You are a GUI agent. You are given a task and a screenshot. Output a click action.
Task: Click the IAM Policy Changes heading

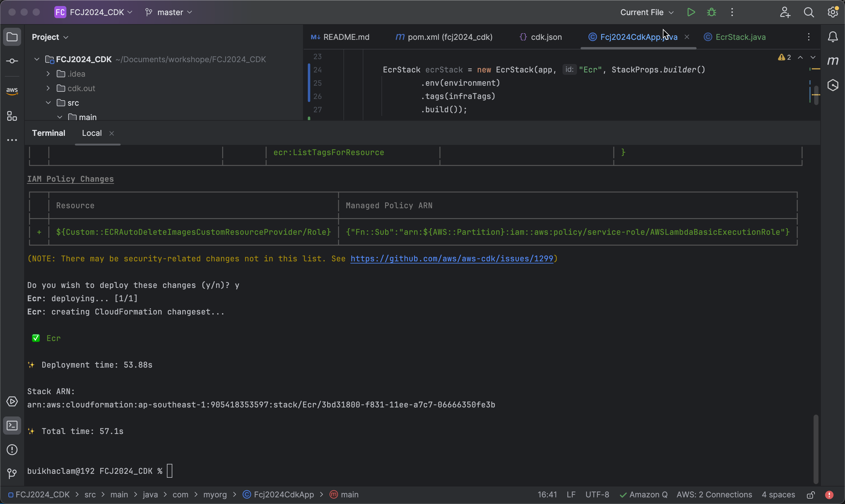click(x=70, y=179)
